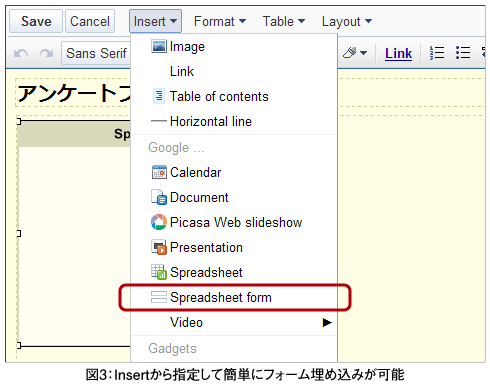Toggle the numbered list button

tap(437, 53)
